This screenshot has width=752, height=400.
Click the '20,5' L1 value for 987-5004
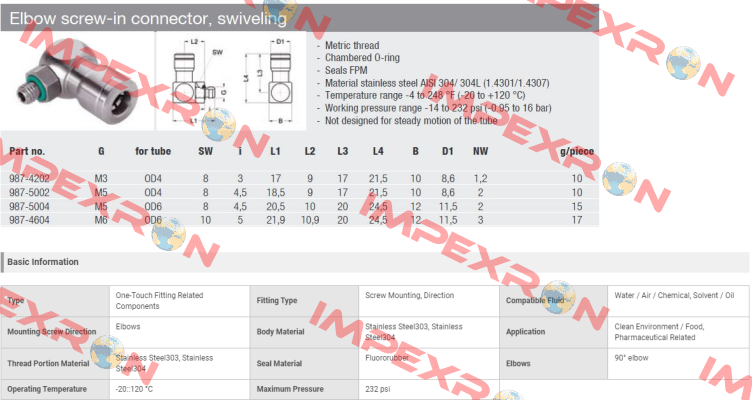pos(275,206)
